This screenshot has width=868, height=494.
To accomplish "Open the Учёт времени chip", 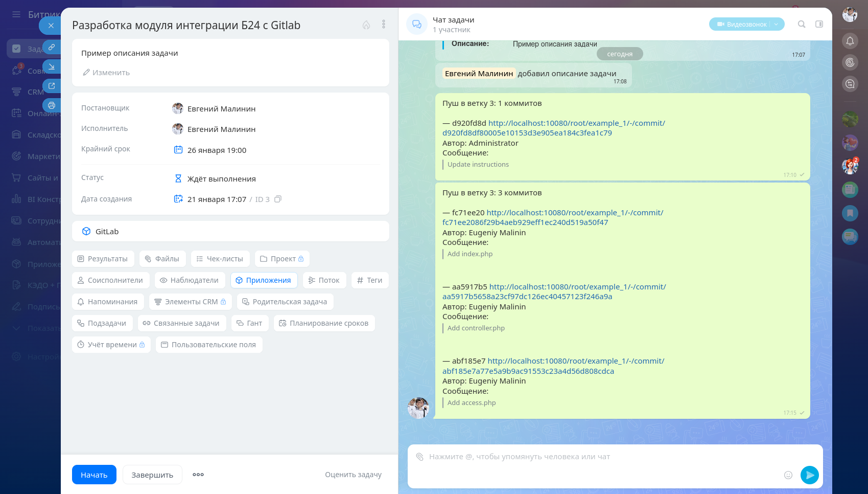I will click(x=111, y=345).
